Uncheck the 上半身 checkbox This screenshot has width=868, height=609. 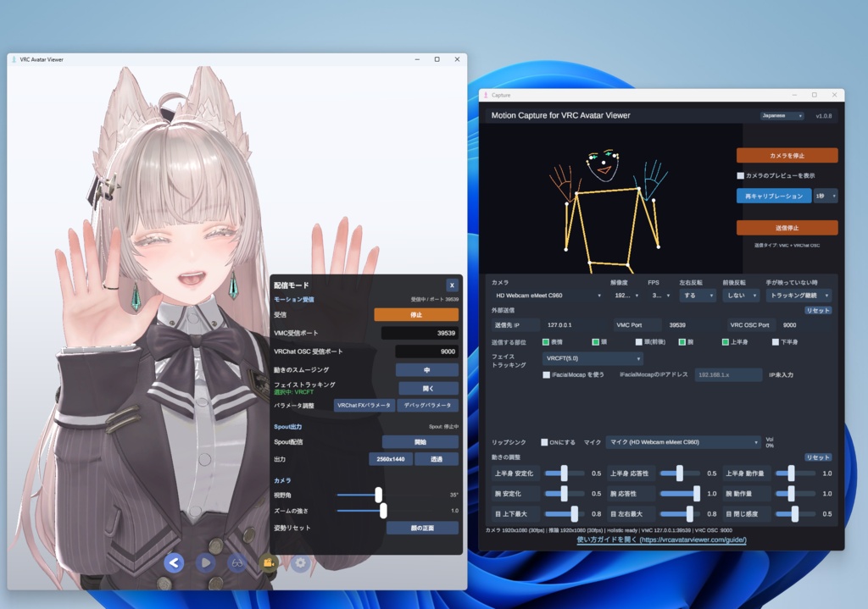pyautogui.click(x=726, y=342)
